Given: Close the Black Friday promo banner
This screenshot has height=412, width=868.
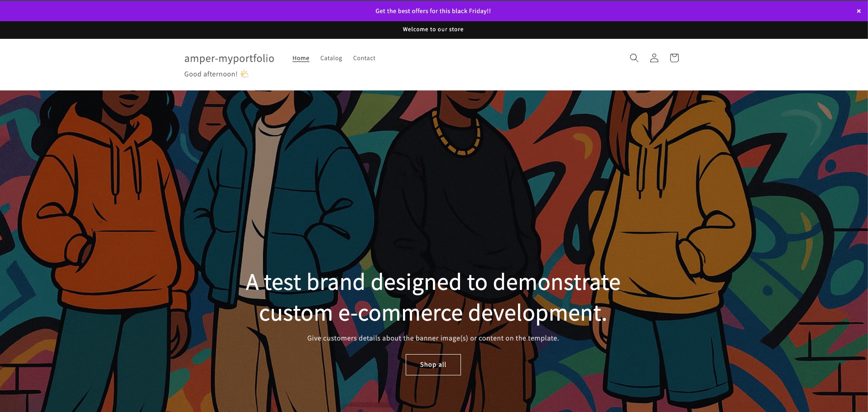Looking at the screenshot, I should coord(858,11).
